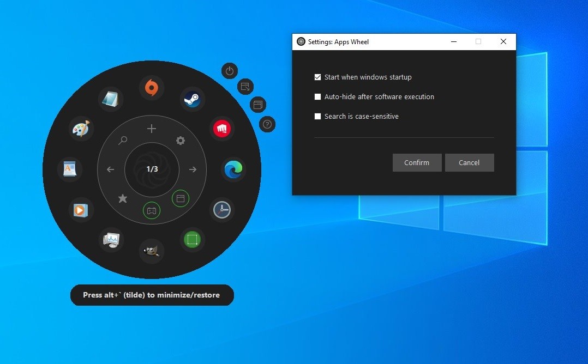588x364 pixels.
Task: Click the plus icon to add an app
Action: [151, 129]
